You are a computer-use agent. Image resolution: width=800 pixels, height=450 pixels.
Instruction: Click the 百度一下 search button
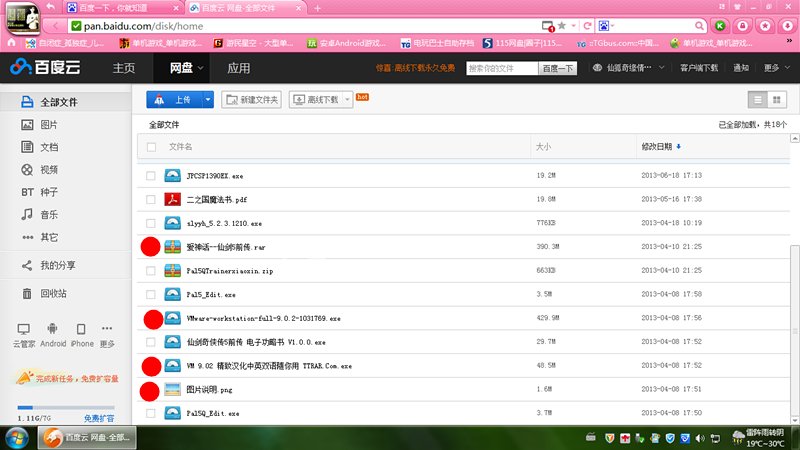point(557,68)
